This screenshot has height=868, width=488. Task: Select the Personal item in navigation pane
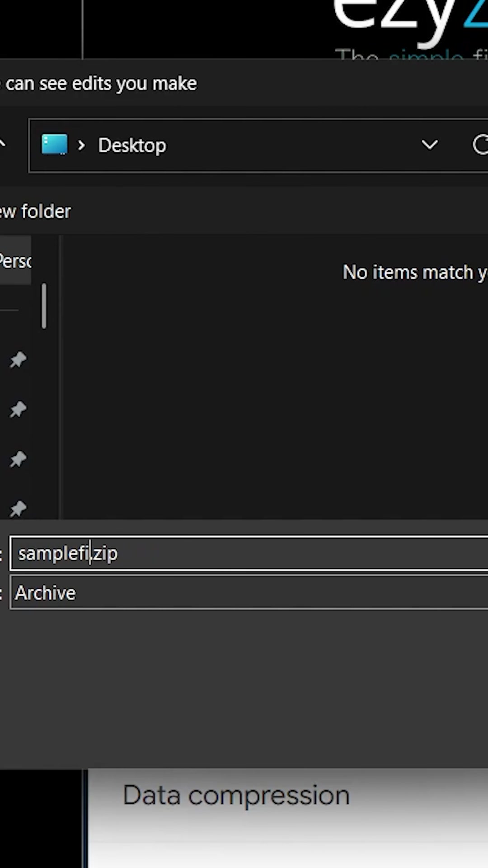click(15, 261)
